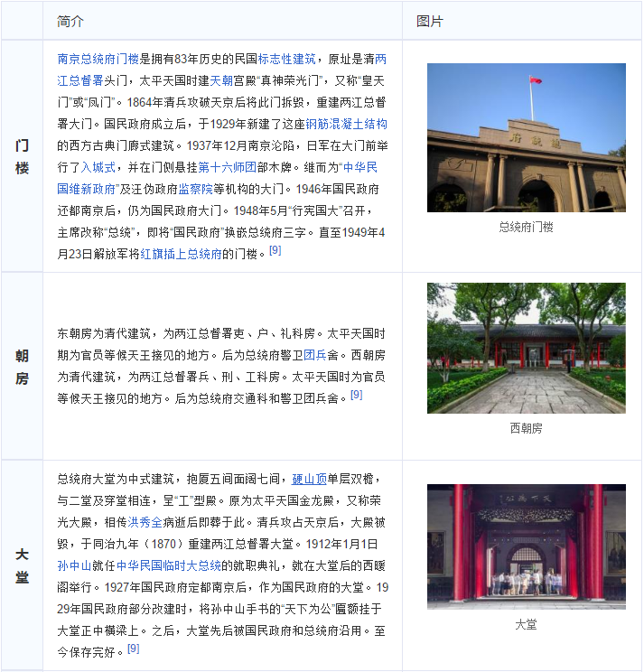The image size is (644, 672).
Task: Select the 朝房 row heading
Action: 22,367
